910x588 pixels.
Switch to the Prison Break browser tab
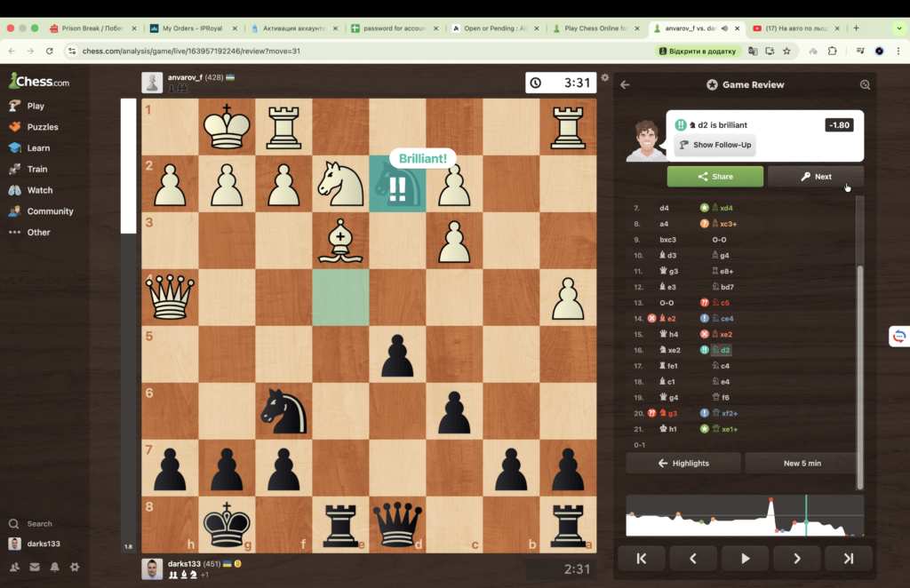tap(92, 28)
